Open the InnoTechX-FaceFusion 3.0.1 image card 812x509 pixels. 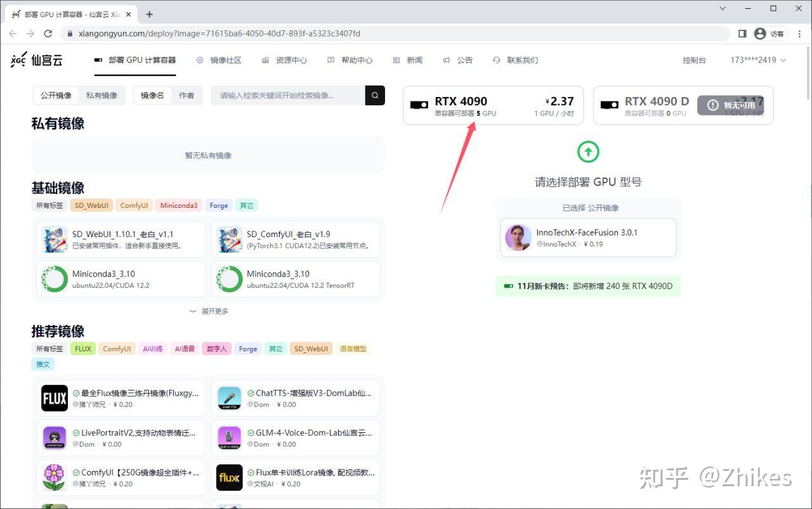tap(588, 238)
